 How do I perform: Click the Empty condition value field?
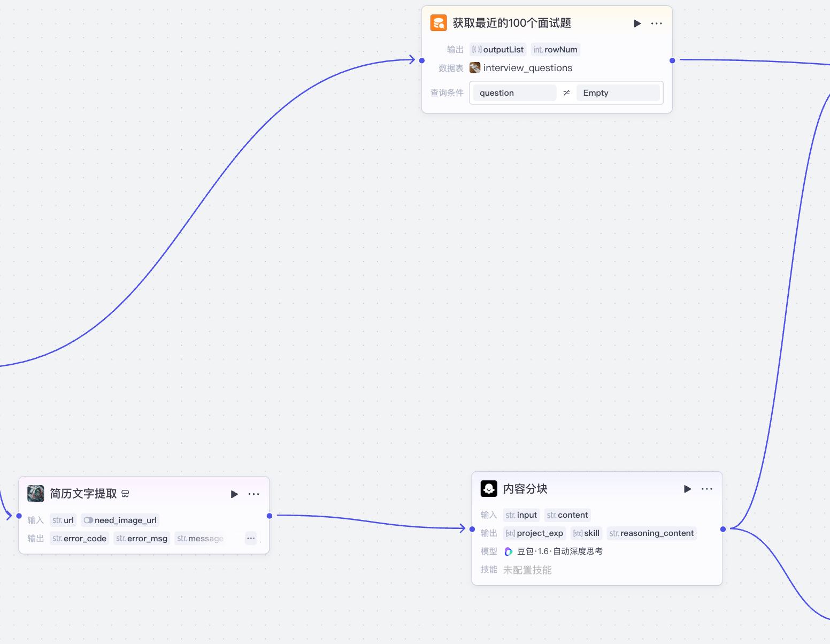[618, 93]
